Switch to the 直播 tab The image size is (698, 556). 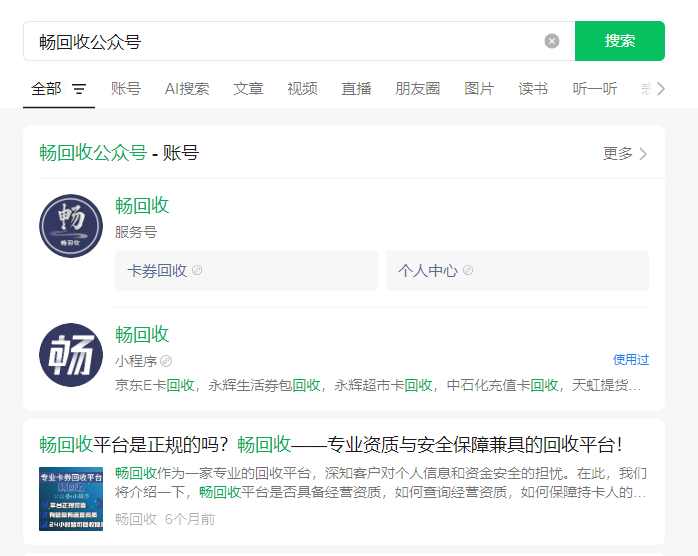pos(356,89)
